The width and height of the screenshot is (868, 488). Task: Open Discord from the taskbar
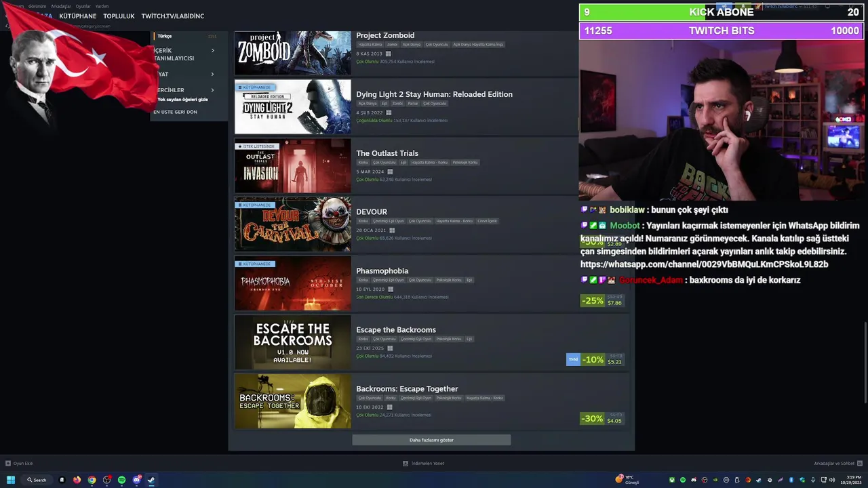(136, 480)
